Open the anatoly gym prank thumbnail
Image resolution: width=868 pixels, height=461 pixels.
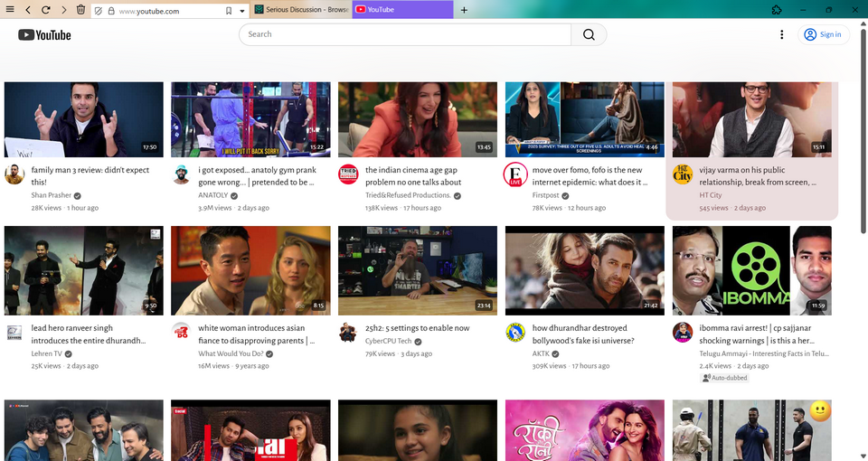[x=250, y=119]
